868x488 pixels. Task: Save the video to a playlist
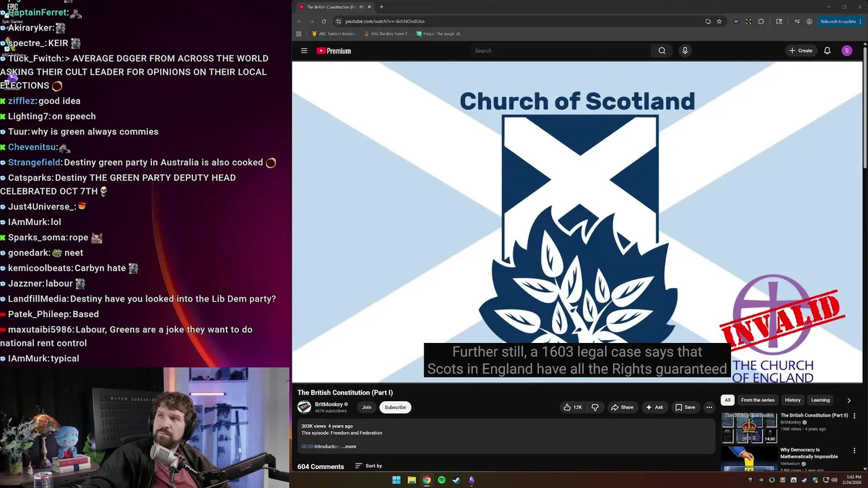coord(685,407)
